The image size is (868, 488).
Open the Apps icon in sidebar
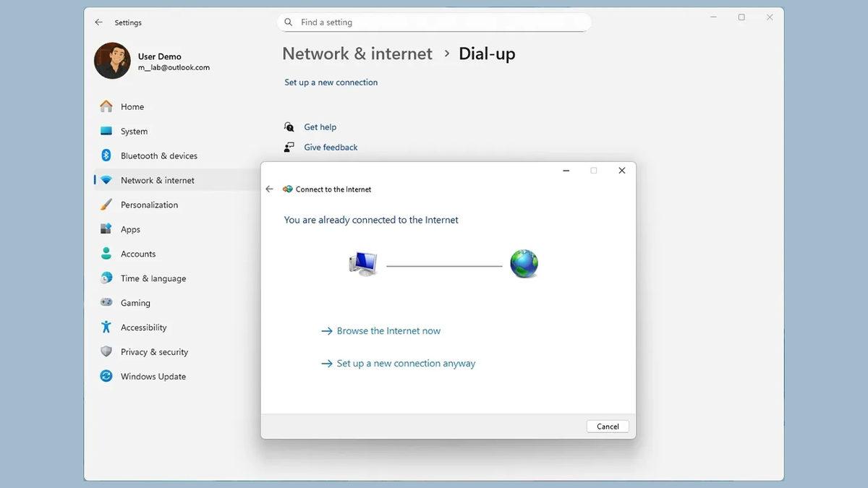coord(106,229)
